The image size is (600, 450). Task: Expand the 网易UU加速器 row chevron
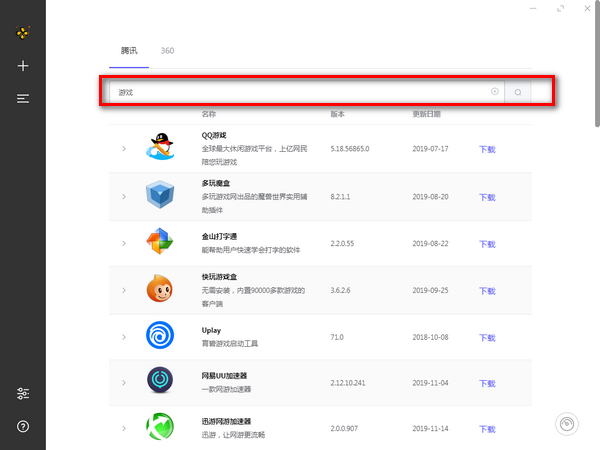coord(124,382)
